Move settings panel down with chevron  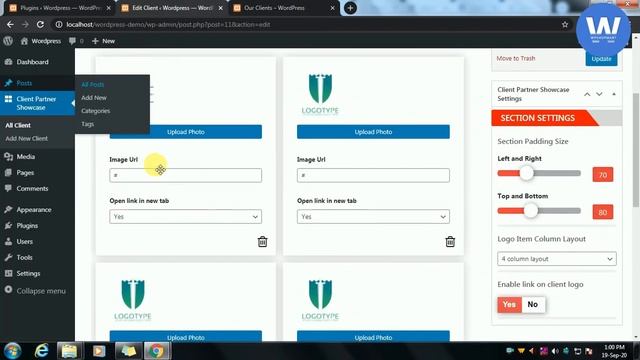pos(599,94)
